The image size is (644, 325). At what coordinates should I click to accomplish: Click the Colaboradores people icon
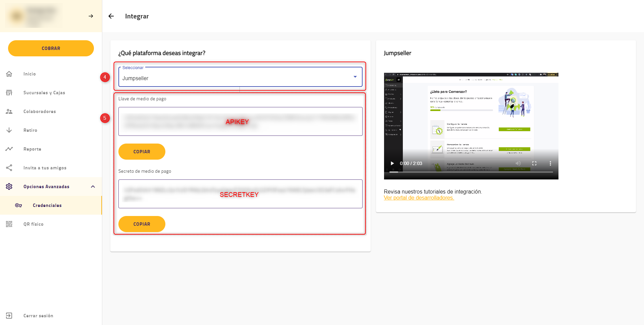point(9,111)
